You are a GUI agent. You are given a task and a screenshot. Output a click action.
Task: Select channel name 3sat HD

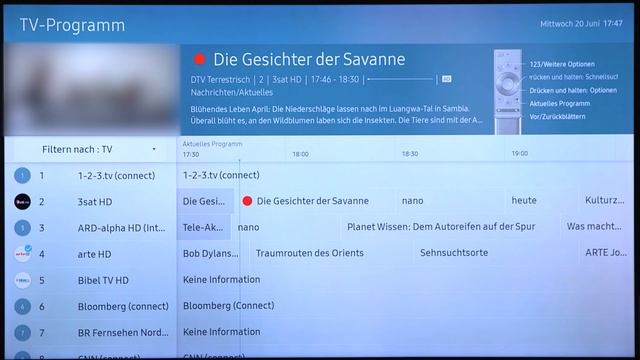95,202
